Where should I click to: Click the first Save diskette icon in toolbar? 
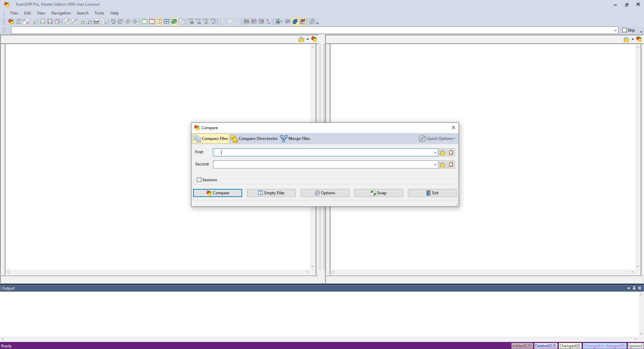point(43,22)
